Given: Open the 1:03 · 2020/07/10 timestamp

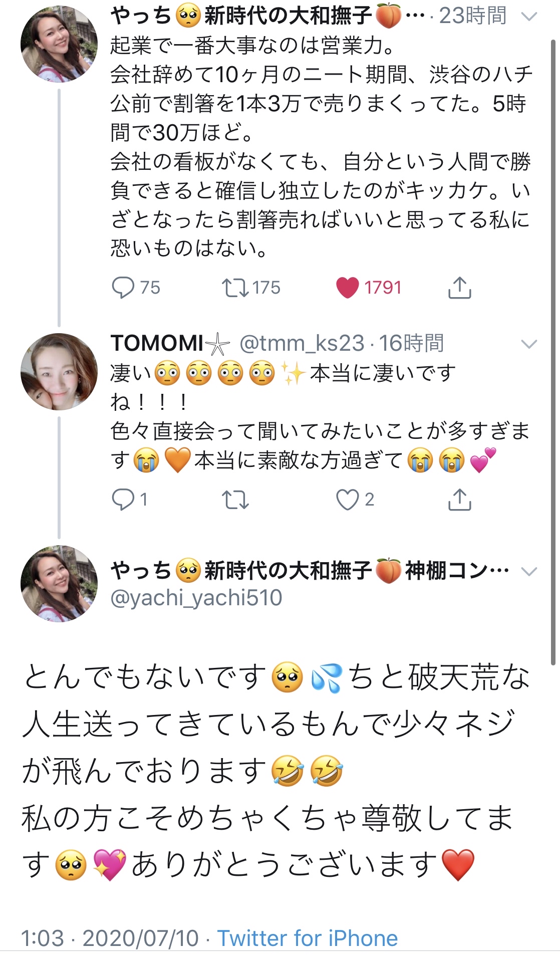Looking at the screenshot, I should (x=110, y=938).
